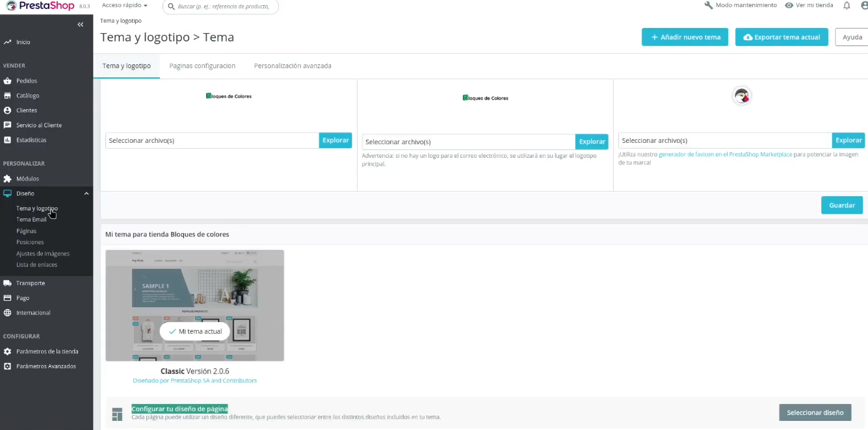This screenshot has height=430, width=868.
Task: Click Añadir nuevo tema button
Action: [685, 37]
